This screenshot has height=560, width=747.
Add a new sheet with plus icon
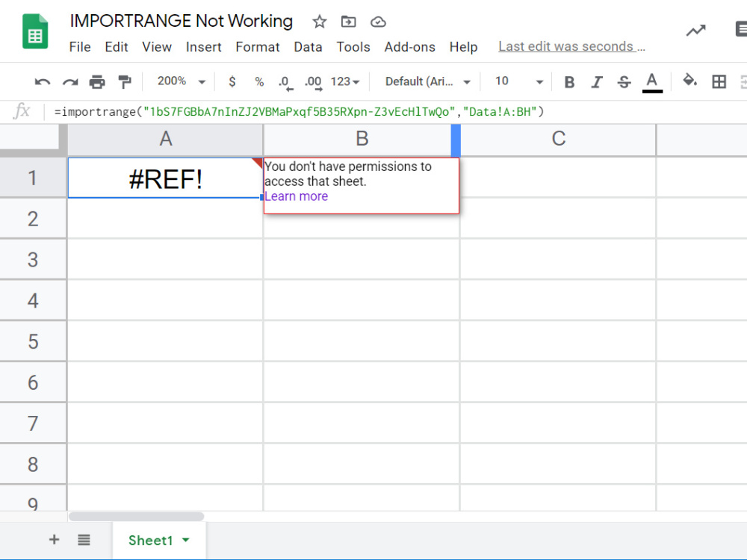(x=55, y=540)
